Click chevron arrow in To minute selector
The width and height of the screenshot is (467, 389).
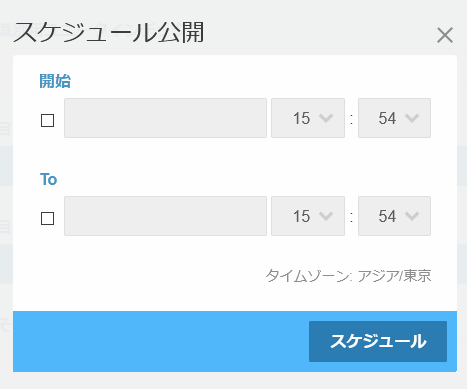click(412, 216)
